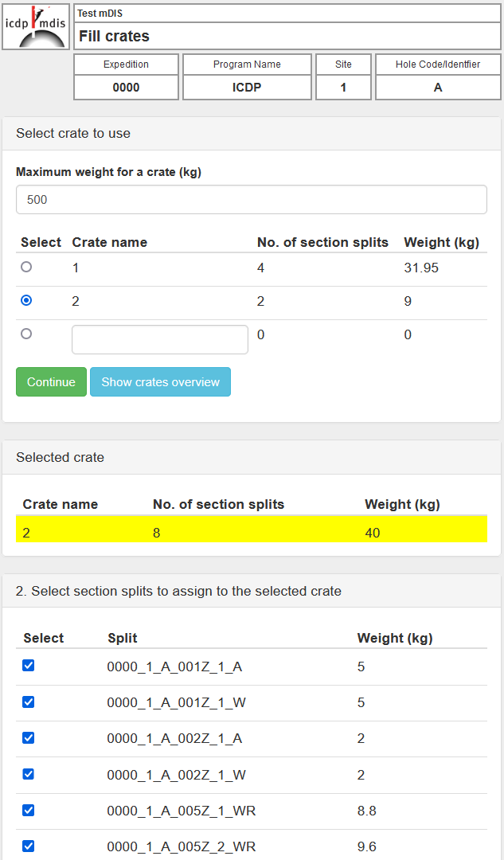504x860 pixels.
Task: Select the radio button for crate 1
Action: click(25, 267)
